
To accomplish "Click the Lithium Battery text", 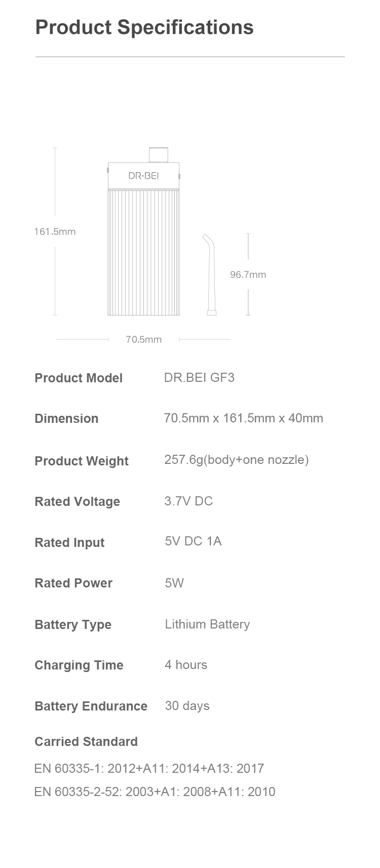I will pyautogui.click(x=207, y=624).
